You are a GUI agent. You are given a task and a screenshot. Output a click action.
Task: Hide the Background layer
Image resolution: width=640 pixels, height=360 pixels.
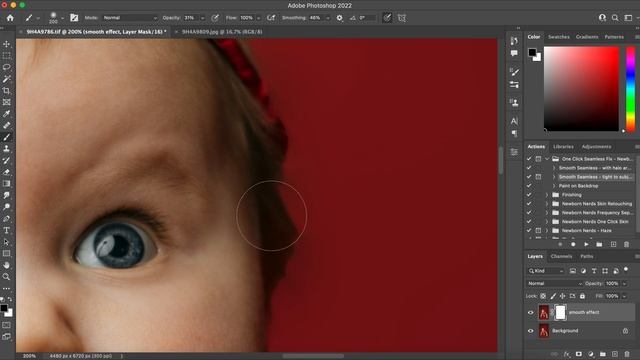pos(531,331)
